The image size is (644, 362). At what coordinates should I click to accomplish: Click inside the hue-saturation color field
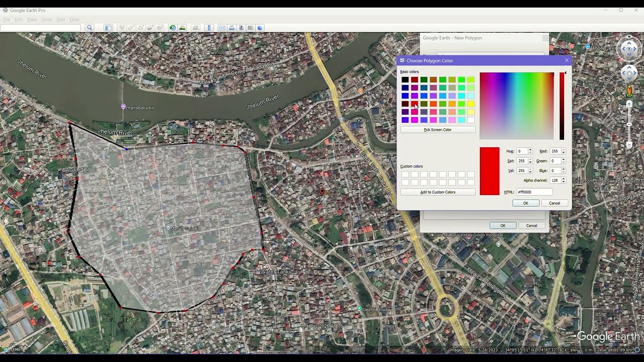pyautogui.click(x=517, y=106)
